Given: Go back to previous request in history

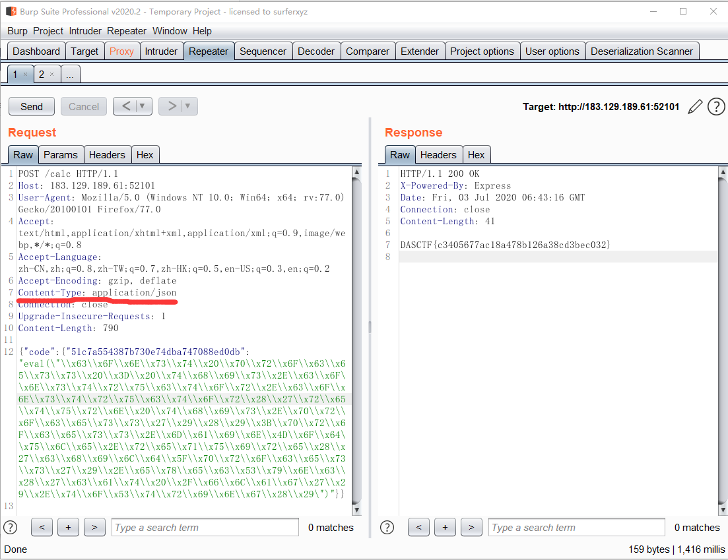Looking at the screenshot, I should pos(126,106).
